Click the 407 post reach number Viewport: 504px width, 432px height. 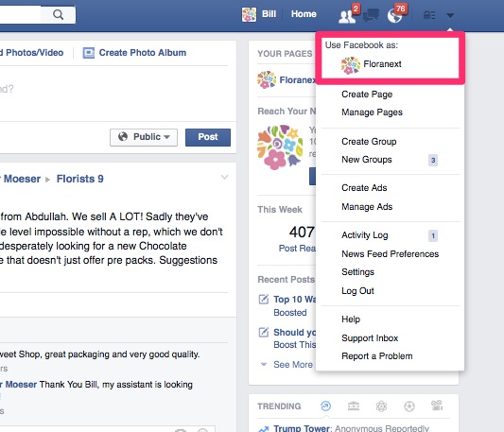[302, 233]
